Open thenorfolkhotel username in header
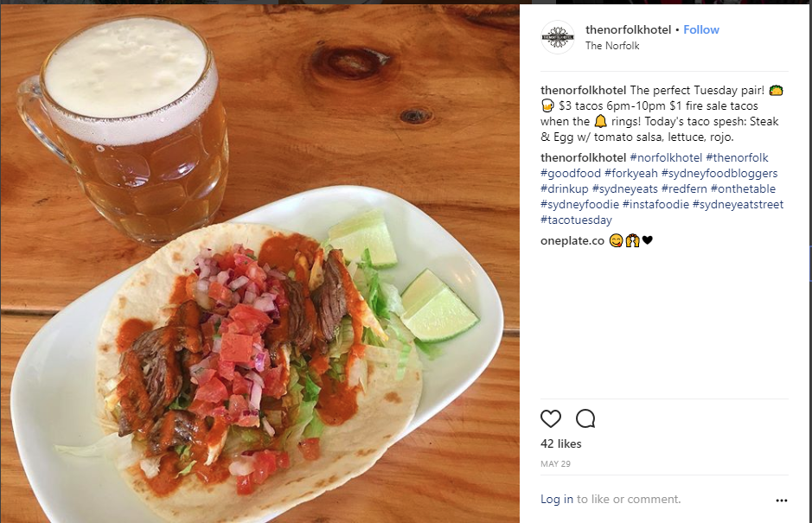Image resolution: width=812 pixels, height=523 pixels. tap(628, 29)
